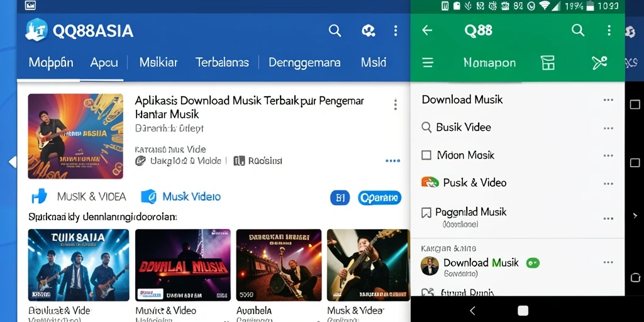Tick the Midon Masik checkbox

coord(426,155)
